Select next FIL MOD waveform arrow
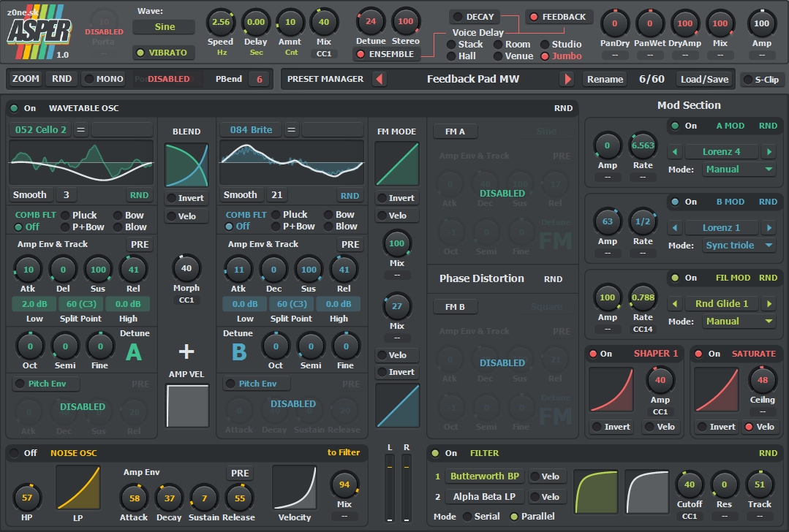 click(x=769, y=304)
